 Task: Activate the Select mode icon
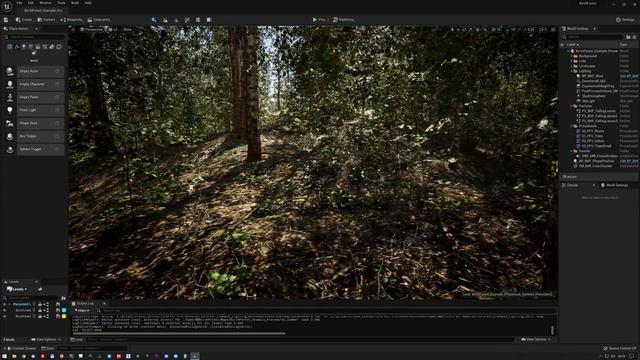[154, 20]
